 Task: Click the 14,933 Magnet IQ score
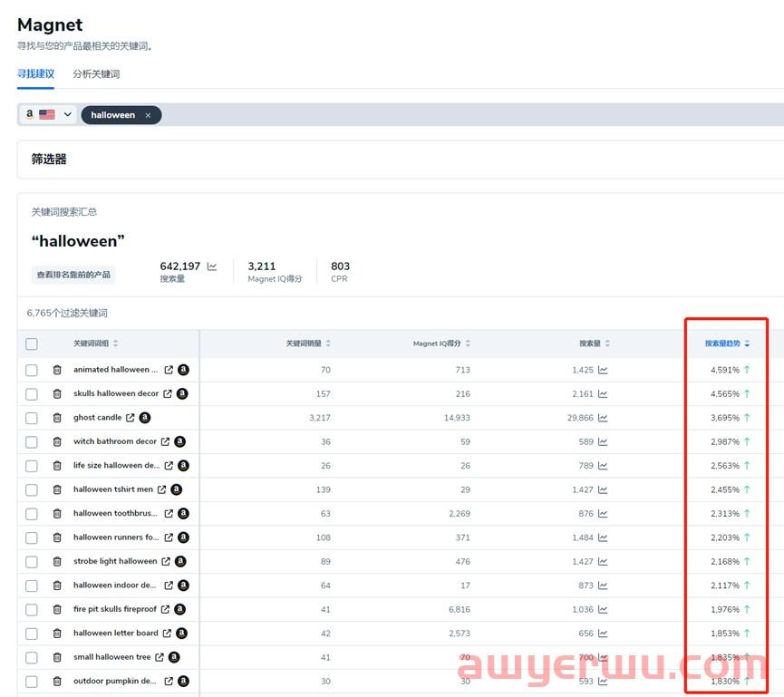tap(457, 418)
